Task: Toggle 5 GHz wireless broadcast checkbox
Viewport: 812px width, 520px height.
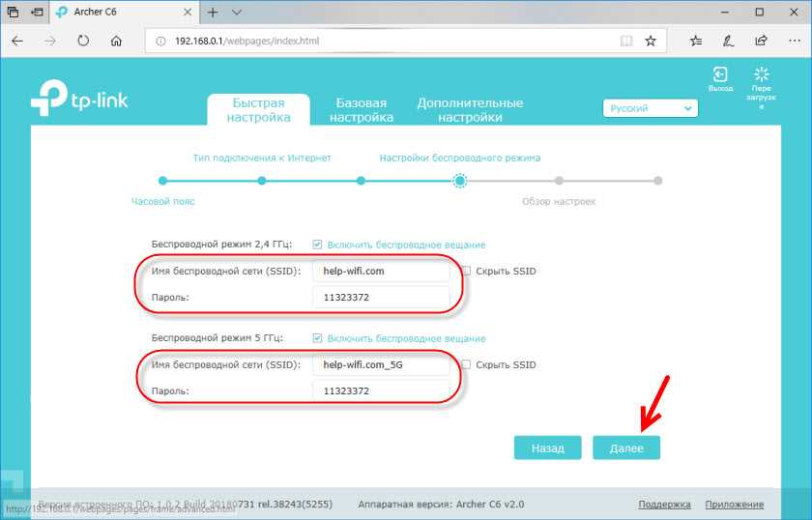Action: point(317,339)
